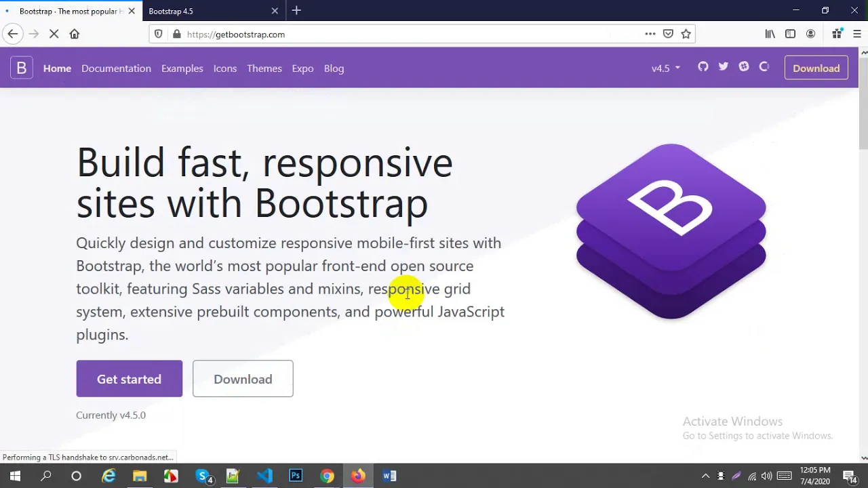Screen dimensions: 868x488
Task: Click the Bootstrap B logo in navbar
Action: 22,68
